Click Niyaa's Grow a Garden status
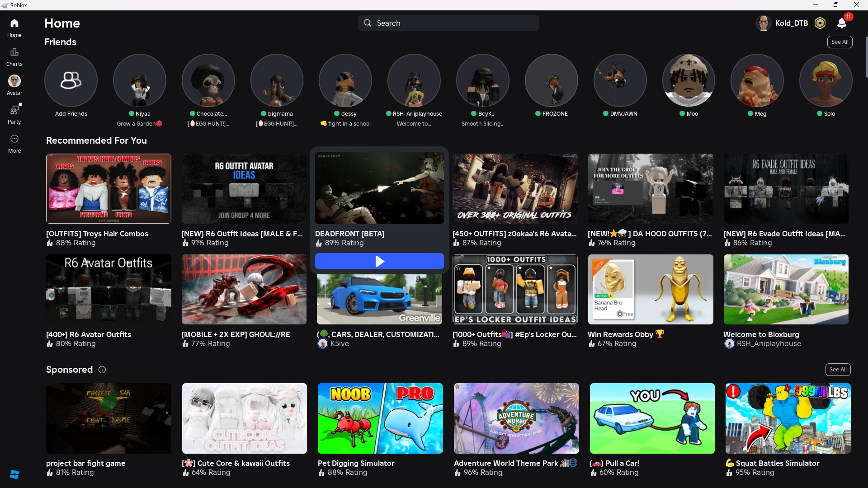 coord(140,124)
